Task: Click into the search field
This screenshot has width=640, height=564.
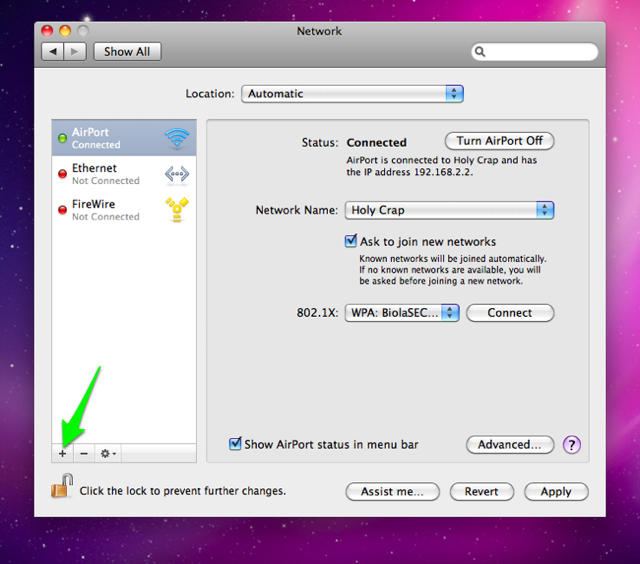Action: click(535, 52)
